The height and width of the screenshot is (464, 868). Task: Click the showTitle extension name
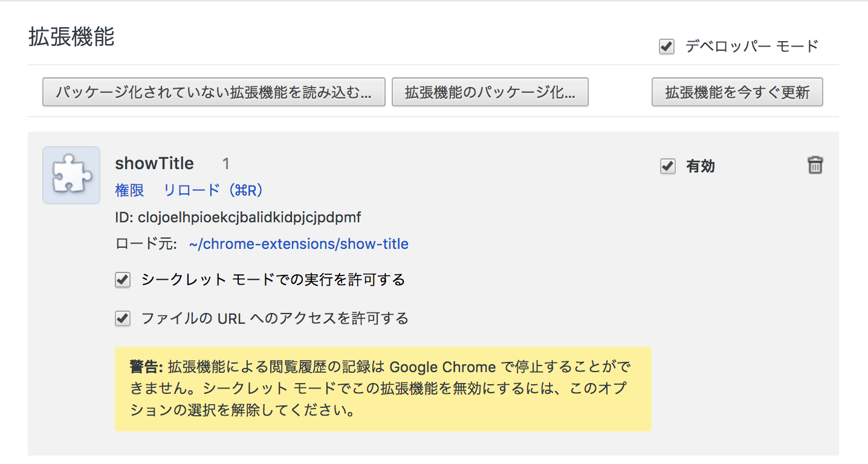pyautogui.click(x=154, y=163)
